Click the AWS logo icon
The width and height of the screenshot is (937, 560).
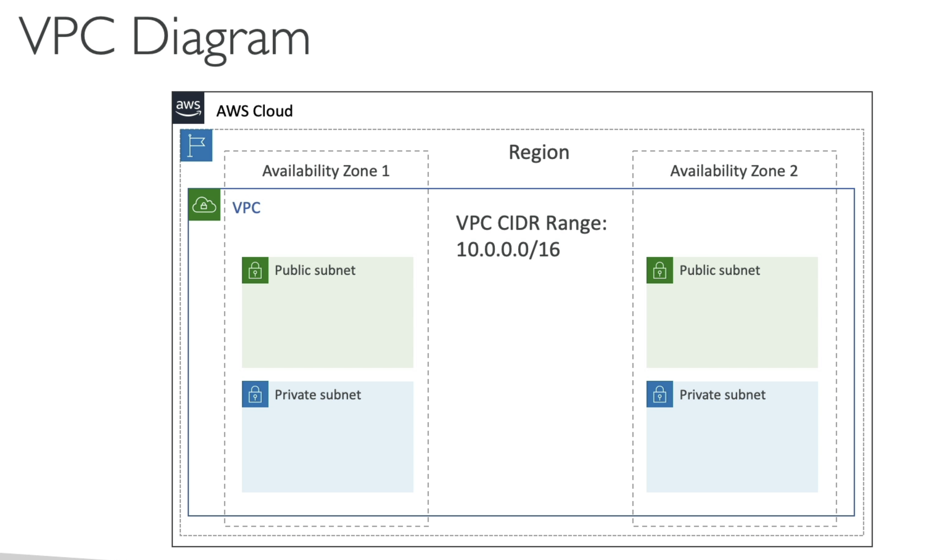pyautogui.click(x=188, y=108)
